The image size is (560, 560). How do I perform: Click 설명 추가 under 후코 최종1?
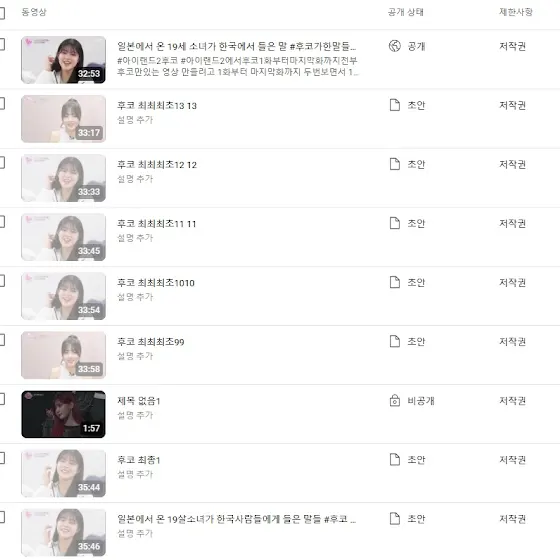[x=135, y=474]
